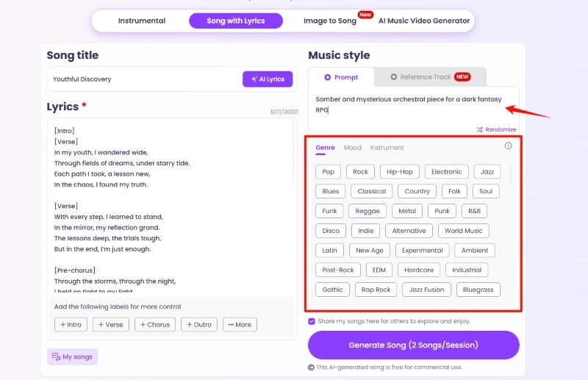Image resolution: width=588 pixels, height=380 pixels.
Task: Open My songs list
Action: (72, 356)
